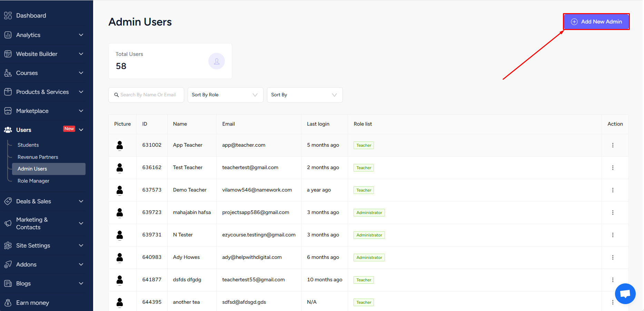Screen dimensions: 644x311
Task: Click the Site Settings gear icon
Action: [8, 245]
